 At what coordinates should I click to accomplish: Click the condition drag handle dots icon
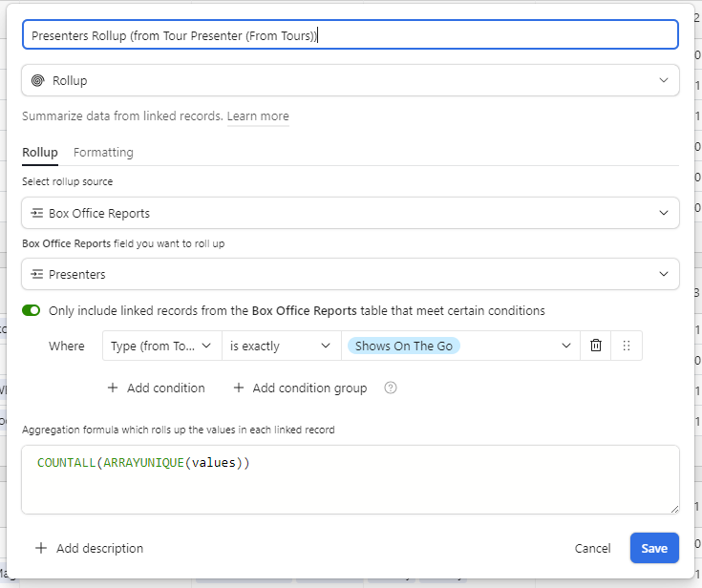pyautogui.click(x=627, y=346)
